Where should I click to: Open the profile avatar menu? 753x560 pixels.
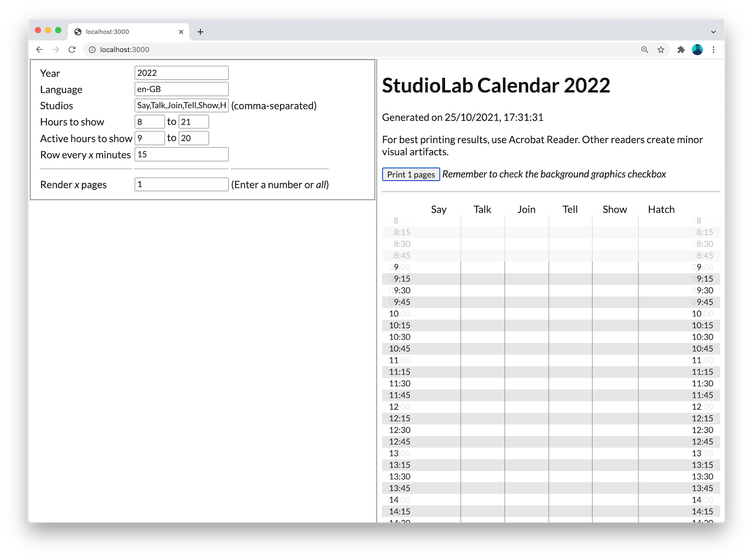[698, 50]
